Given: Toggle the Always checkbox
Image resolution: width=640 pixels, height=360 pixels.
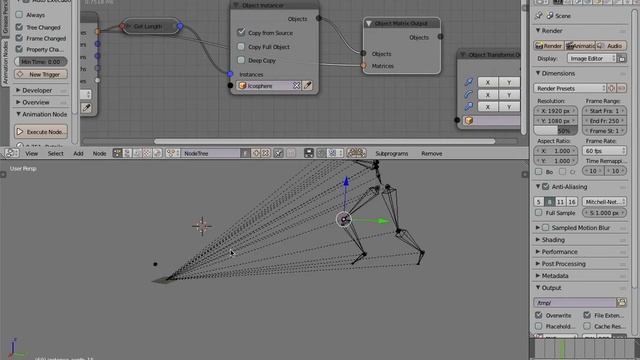Looking at the screenshot, I should 19,15.
